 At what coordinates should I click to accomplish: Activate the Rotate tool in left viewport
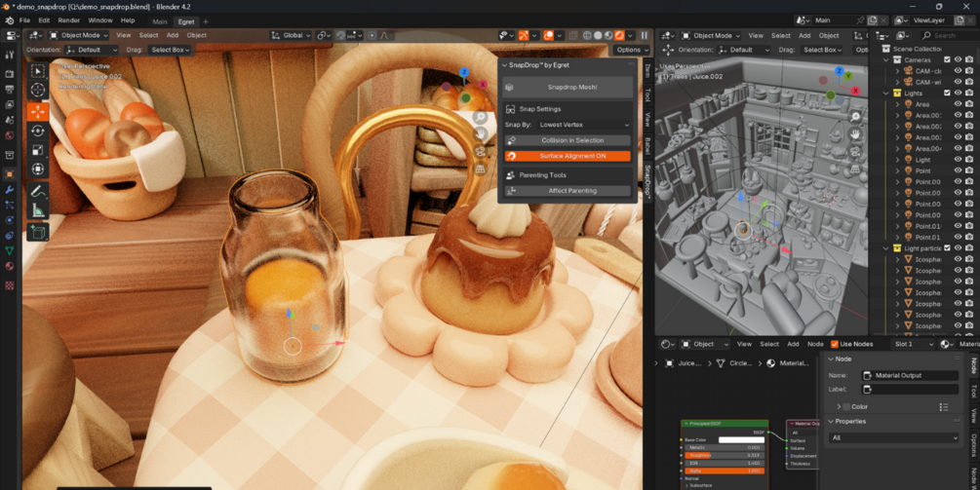pos(37,131)
